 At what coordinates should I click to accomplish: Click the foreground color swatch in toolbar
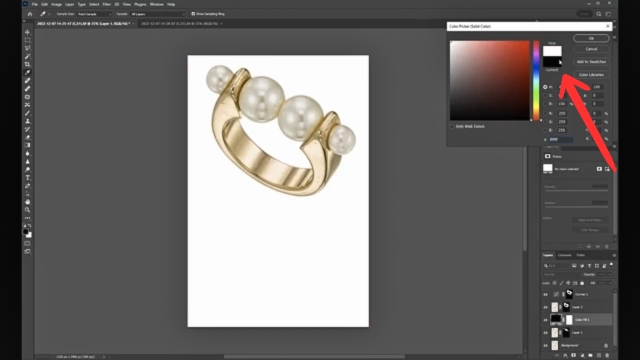[26, 232]
